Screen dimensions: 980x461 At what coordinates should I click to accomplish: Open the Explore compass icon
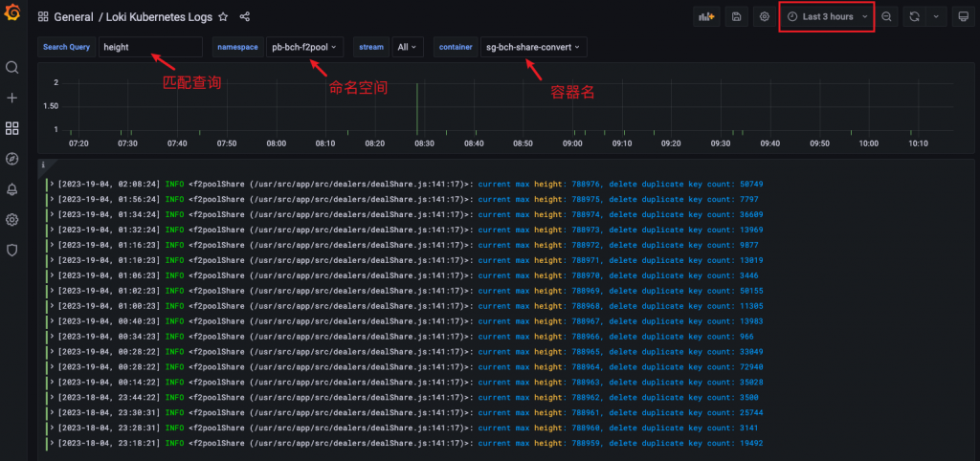[11, 159]
